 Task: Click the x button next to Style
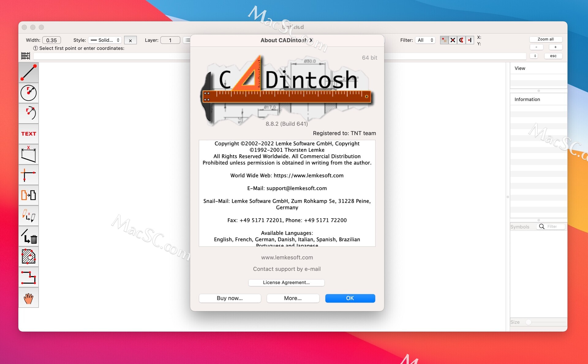(x=130, y=40)
